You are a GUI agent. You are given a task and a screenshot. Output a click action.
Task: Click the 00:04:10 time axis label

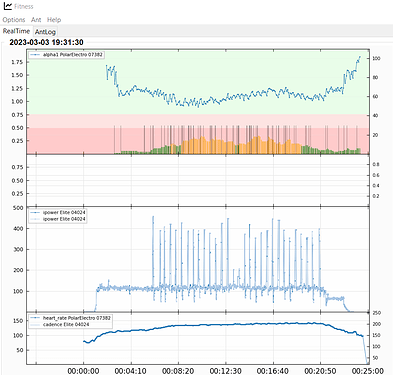click(x=131, y=371)
